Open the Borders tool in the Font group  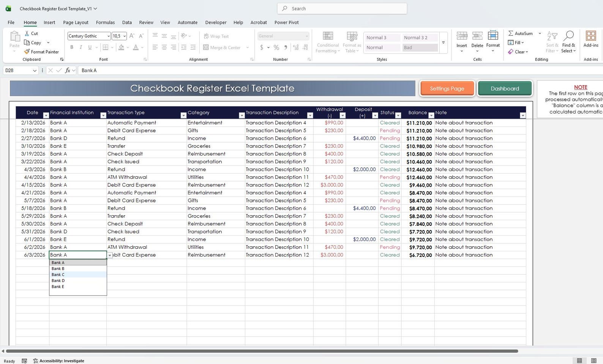(x=106, y=47)
